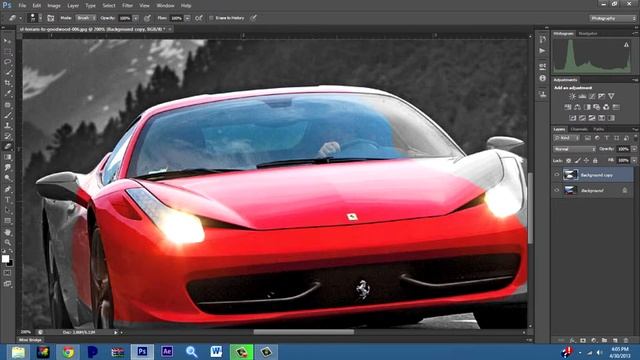The height and width of the screenshot is (360, 640).
Task: Select the Crop tool
Action: pyautogui.click(x=7, y=83)
